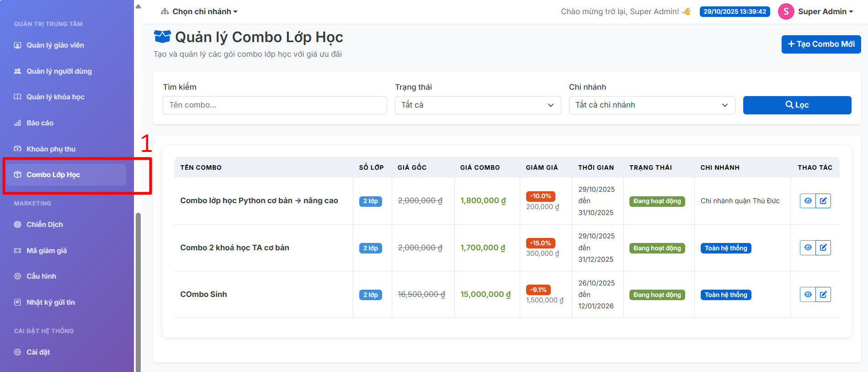Open the Chọn chi nhánh dropdown
Screen dimensions: 868x372
(199, 11)
